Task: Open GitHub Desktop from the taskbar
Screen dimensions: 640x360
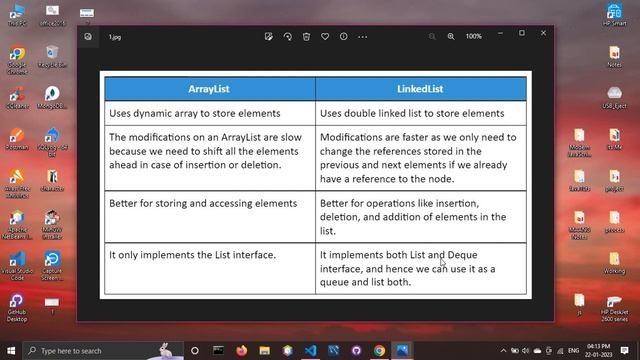Action: coord(356,351)
